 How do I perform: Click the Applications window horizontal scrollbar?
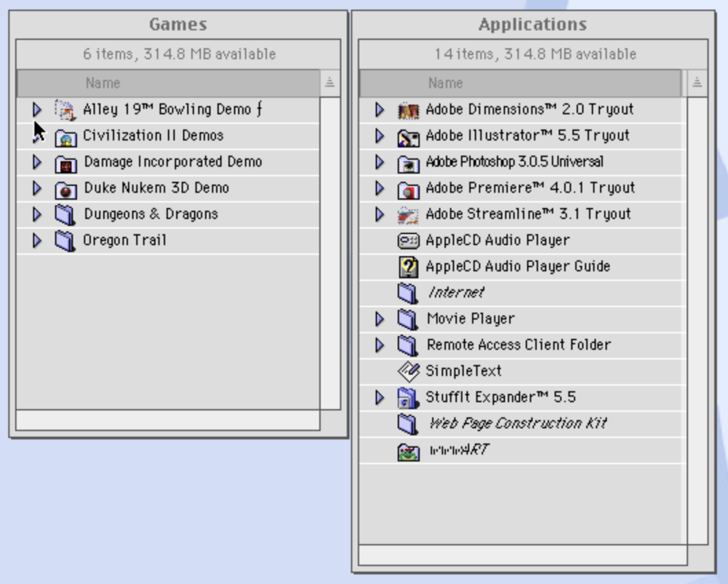point(523,555)
